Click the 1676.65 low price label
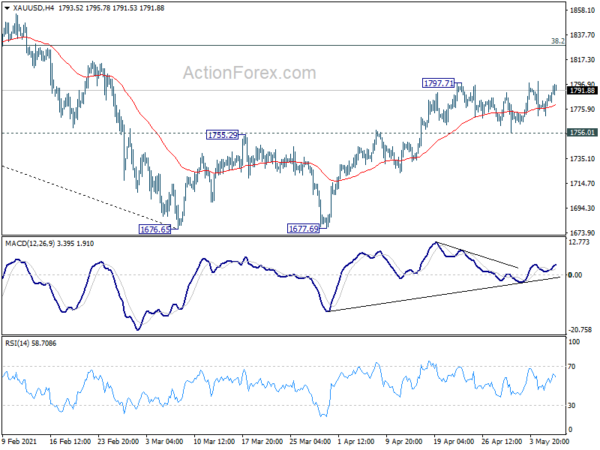The image size is (600, 450). point(157,229)
